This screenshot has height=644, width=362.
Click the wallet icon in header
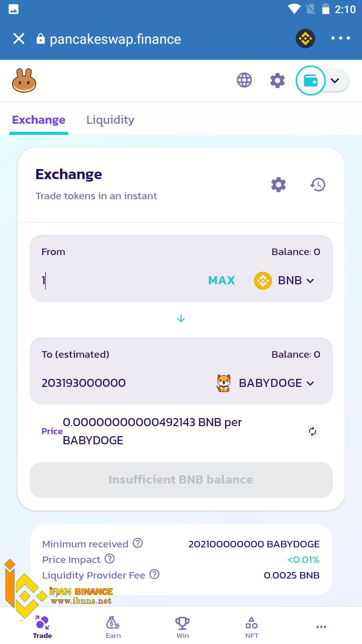tap(311, 80)
